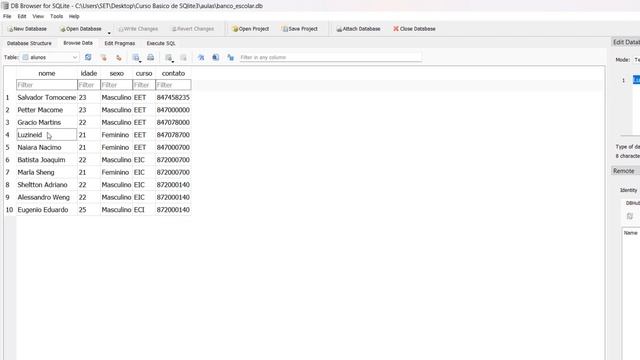Screen dimensions: 640x360
Task: Select the cell 'Sheltton Adriano'
Action: [47, 185]
